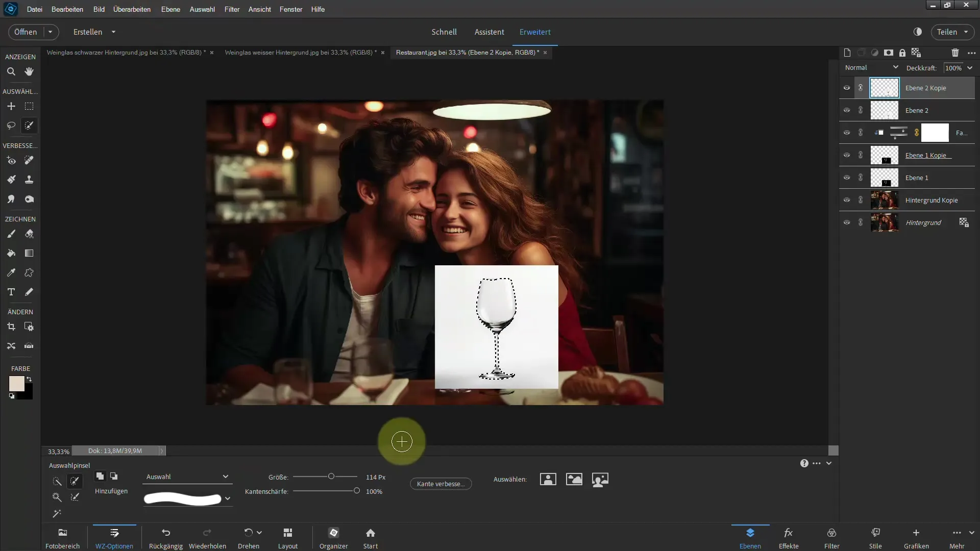980x551 pixels.
Task: Hide the Hintergrund layer
Action: pos(847,222)
